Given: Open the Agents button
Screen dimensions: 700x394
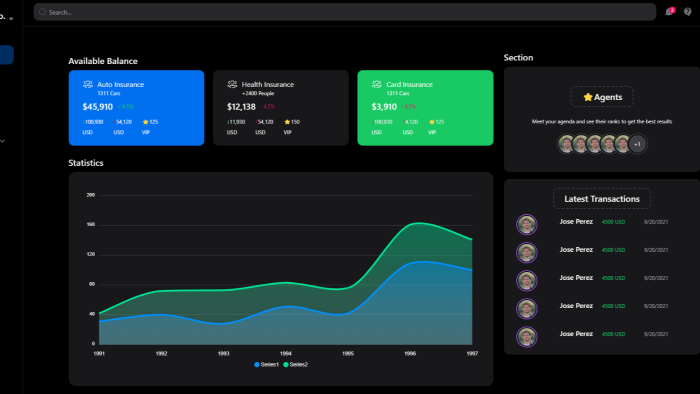Looking at the screenshot, I should [x=602, y=97].
